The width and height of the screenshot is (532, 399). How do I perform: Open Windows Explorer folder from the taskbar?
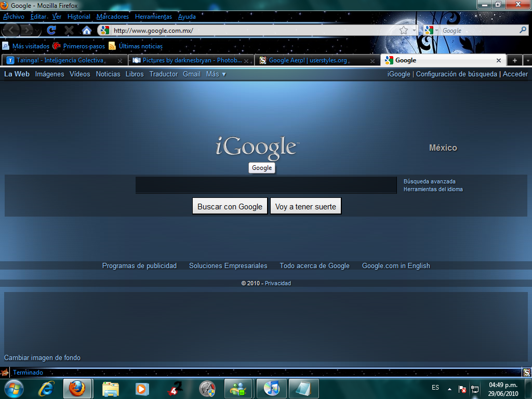coord(111,389)
